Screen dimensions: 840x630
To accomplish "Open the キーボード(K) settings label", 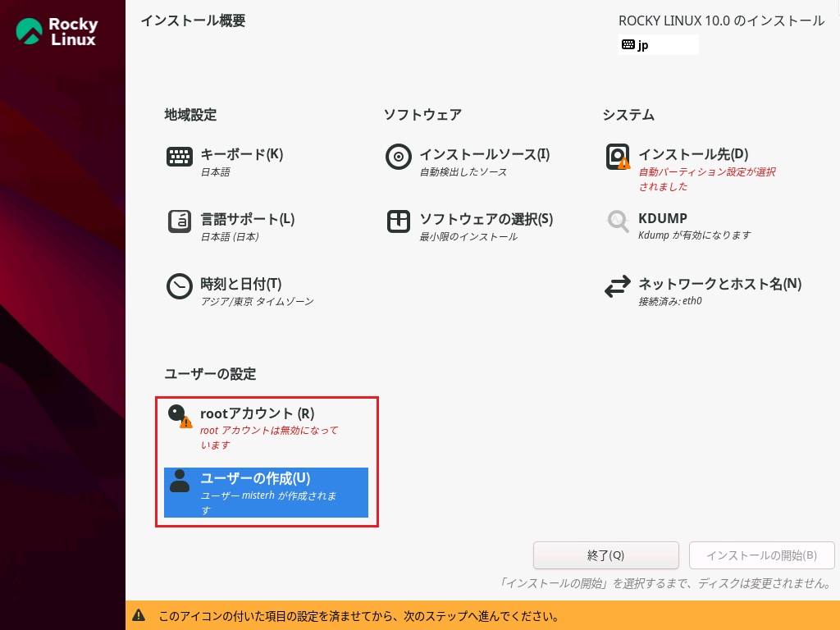I will point(241,154).
